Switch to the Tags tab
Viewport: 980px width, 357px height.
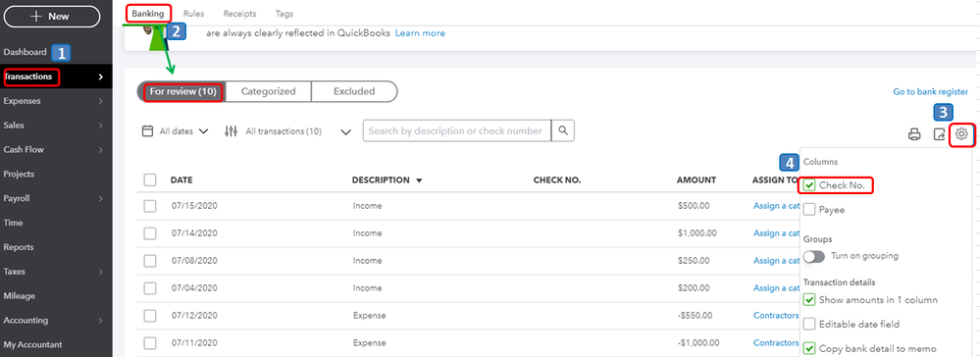click(x=284, y=13)
